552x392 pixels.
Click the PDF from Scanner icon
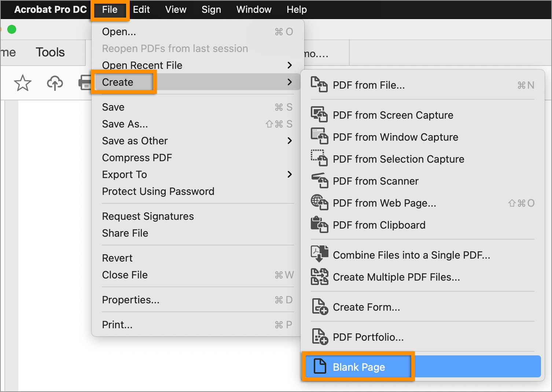point(319,181)
